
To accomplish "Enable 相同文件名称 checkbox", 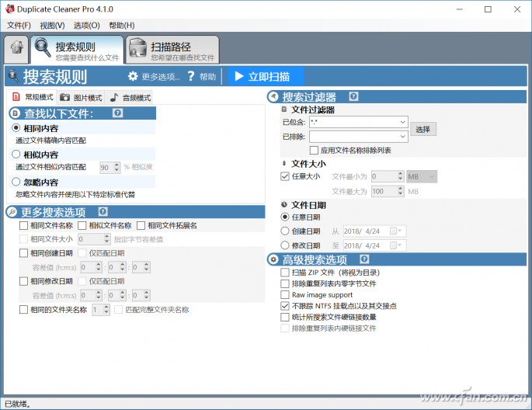I will (23, 225).
